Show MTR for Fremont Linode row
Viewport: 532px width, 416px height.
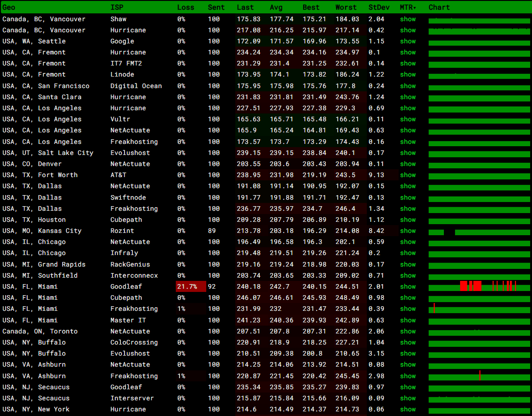[408, 75]
